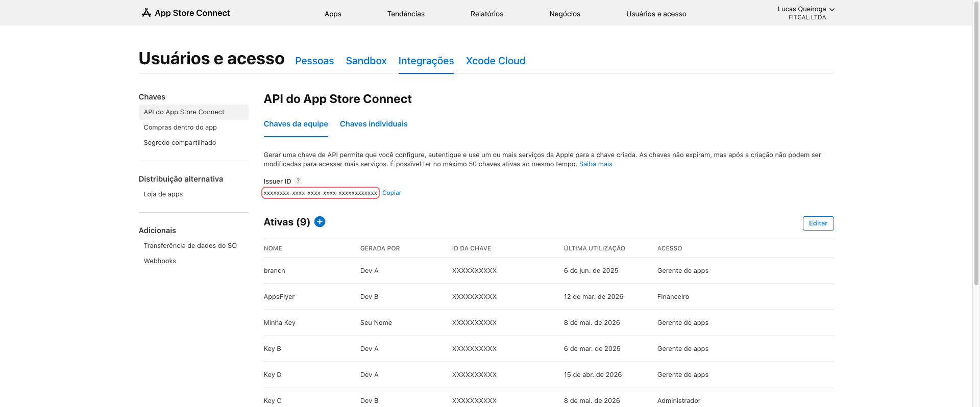Click 15 de abr. de 2026 date
The width and height of the screenshot is (980, 407).
[593, 375]
